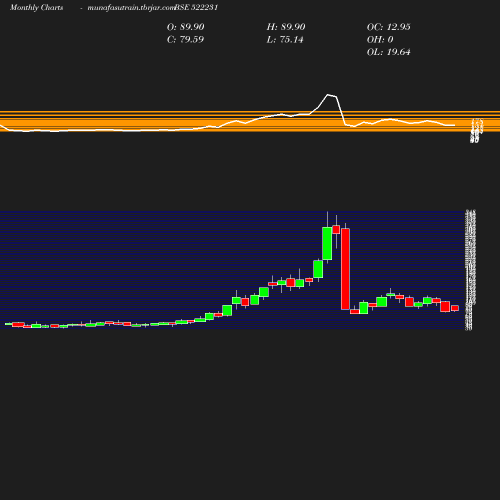Image resolution: width=500 pixels, height=500 pixels.
Task: Click the 'Monthly Charts' title text
Action: click(36, 8)
